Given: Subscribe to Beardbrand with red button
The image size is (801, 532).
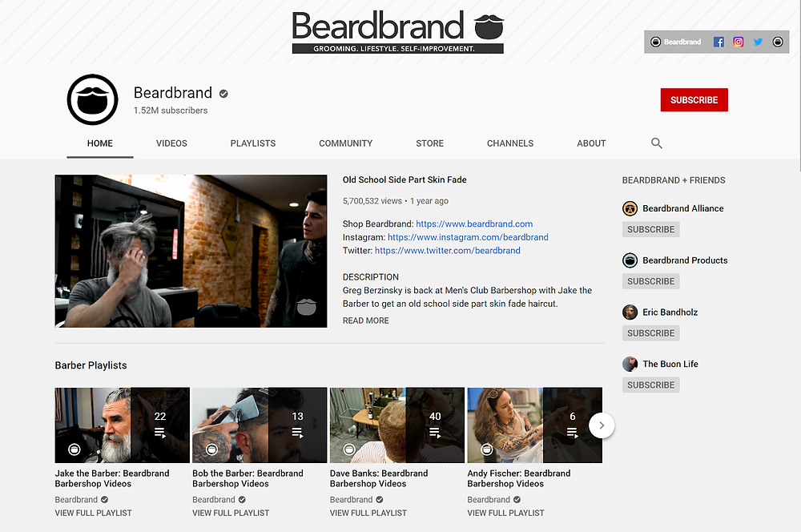Looking at the screenshot, I should click(694, 100).
